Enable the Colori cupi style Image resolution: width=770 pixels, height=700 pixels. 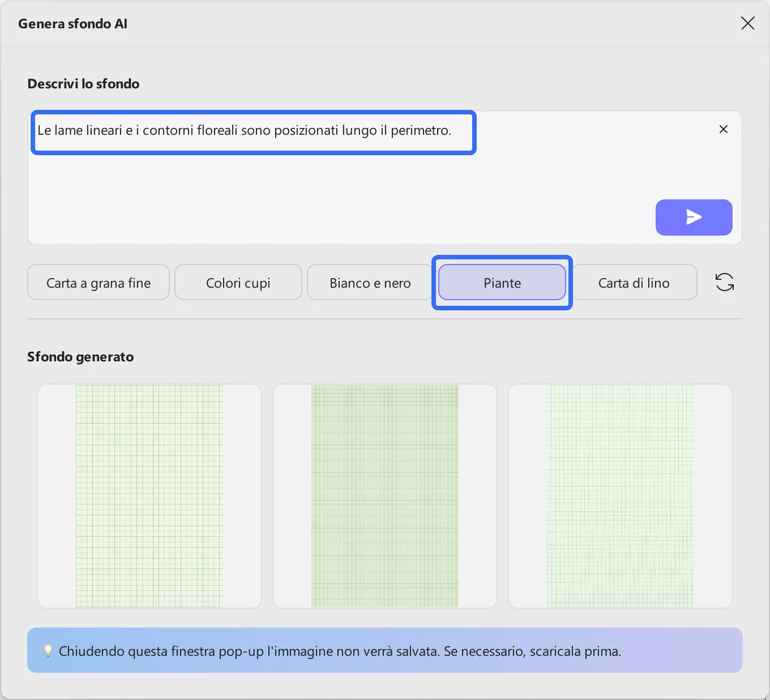(238, 282)
